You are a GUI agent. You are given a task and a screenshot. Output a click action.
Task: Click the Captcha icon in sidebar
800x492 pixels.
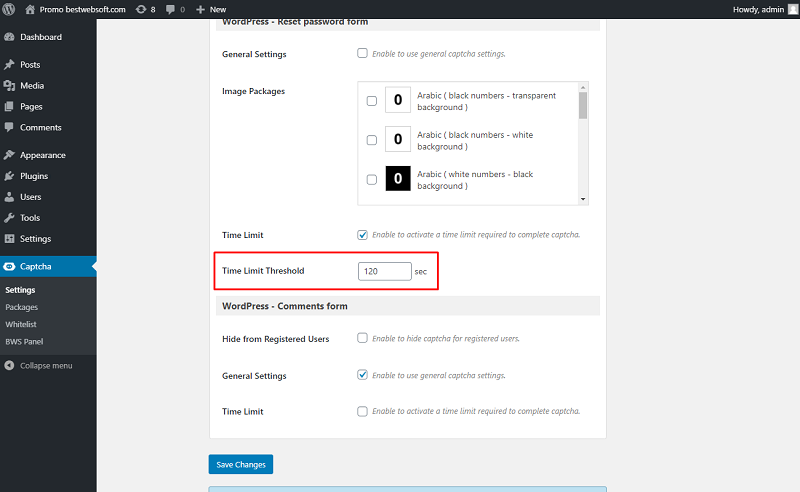click(x=9, y=266)
